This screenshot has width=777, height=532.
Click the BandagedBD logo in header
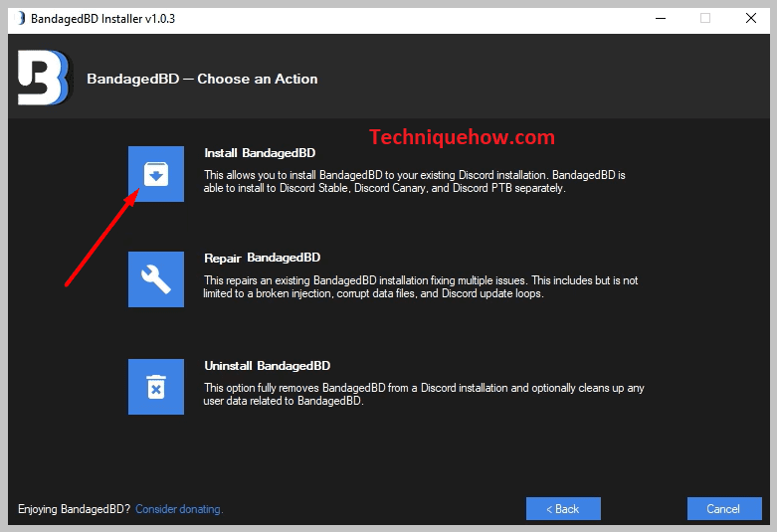[44, 78]
